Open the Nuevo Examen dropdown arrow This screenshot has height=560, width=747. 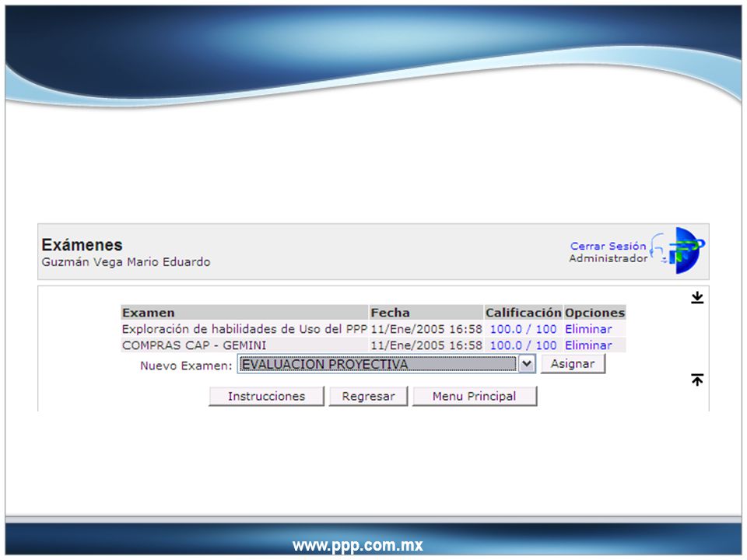point(527,364)
